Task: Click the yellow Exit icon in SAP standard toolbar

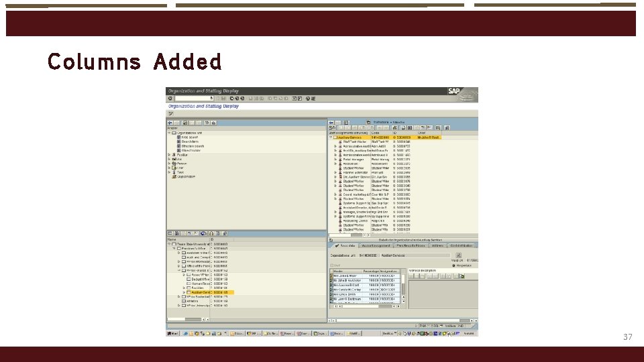Action: coord(237,99)
